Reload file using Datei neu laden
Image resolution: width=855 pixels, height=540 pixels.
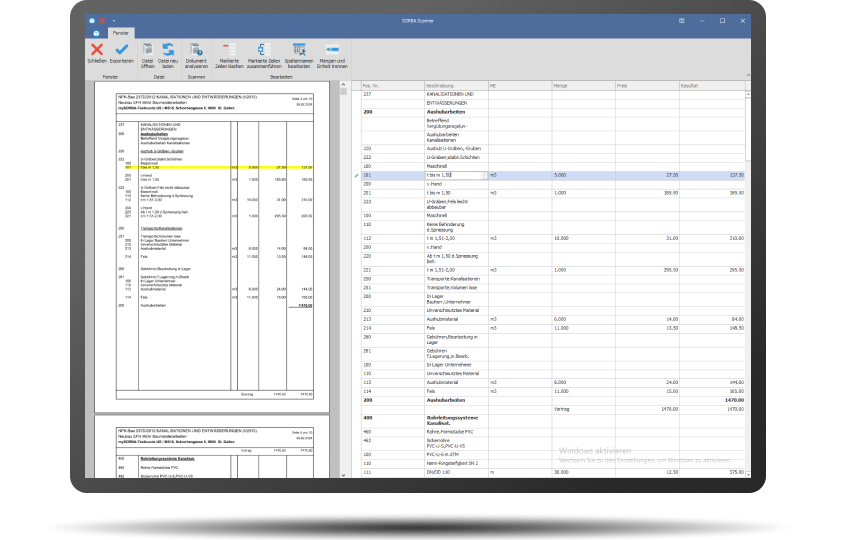tap(168, 50)
